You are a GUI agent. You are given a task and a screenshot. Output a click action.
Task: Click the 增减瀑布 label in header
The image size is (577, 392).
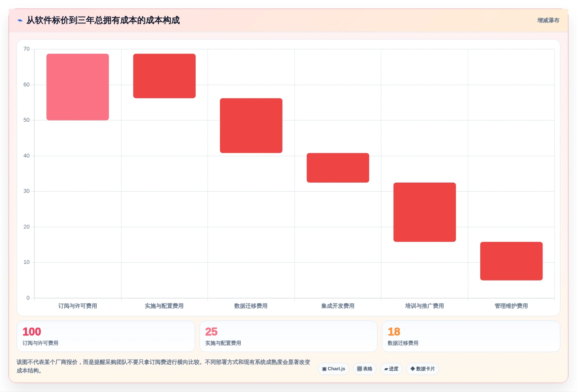(x=548, y=20)
